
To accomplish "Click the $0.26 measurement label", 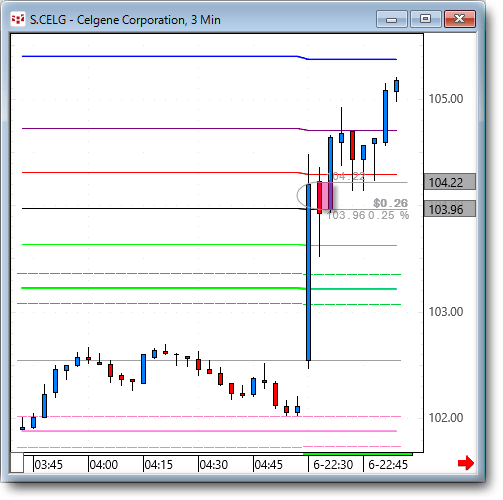I will point(390,203).
